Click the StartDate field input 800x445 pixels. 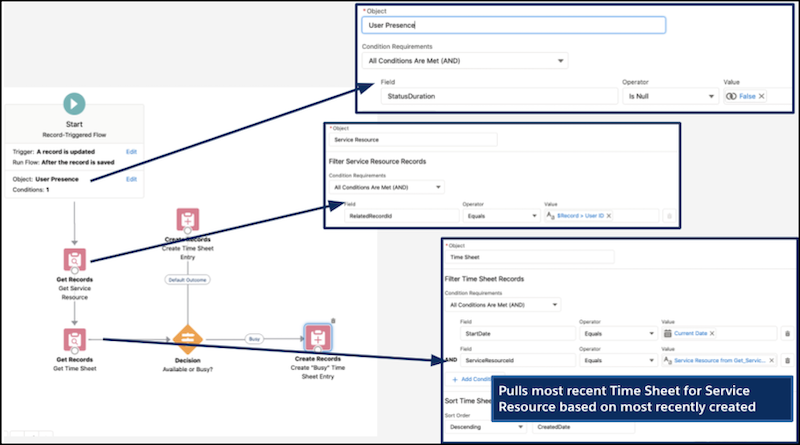click(518, 333)
